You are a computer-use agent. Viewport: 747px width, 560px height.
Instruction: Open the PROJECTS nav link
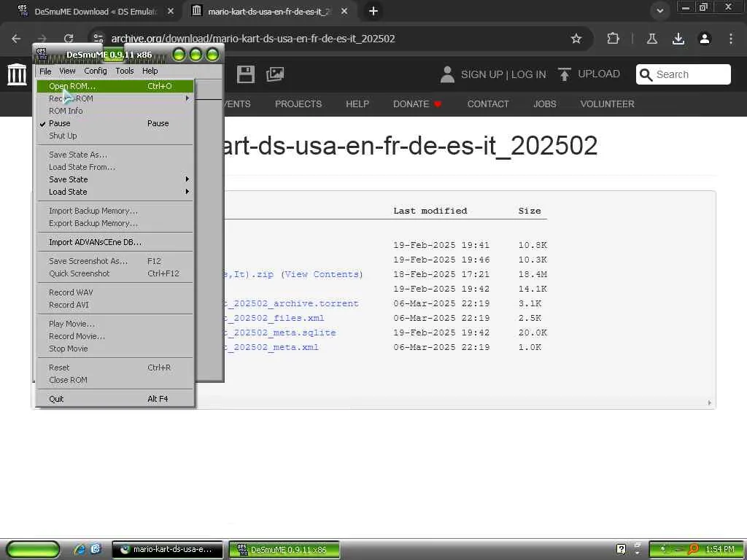pyautogui.click(x=298, y=104)
